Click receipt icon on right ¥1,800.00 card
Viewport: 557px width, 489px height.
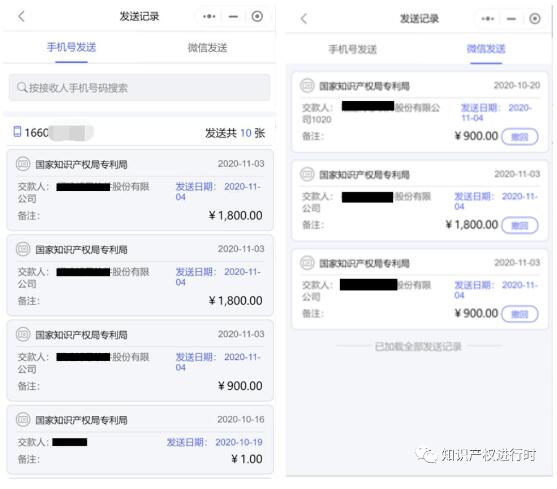click(307, 174)
